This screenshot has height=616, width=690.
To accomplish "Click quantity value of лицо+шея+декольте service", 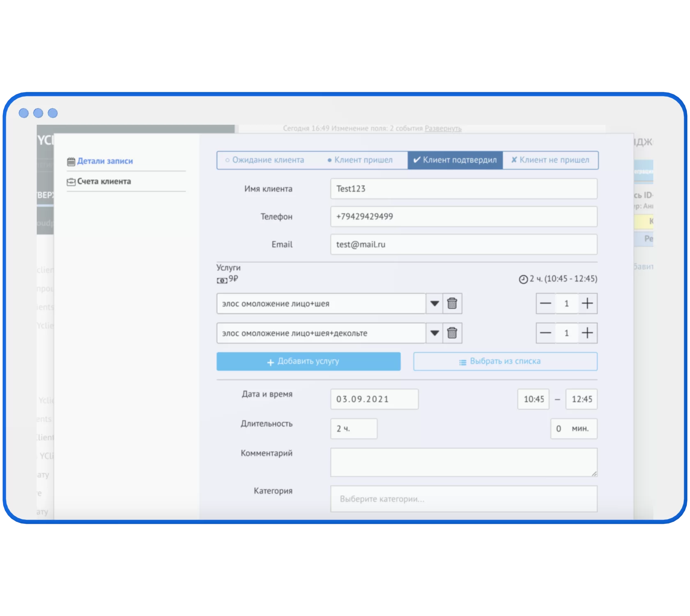I will point(567,333).
